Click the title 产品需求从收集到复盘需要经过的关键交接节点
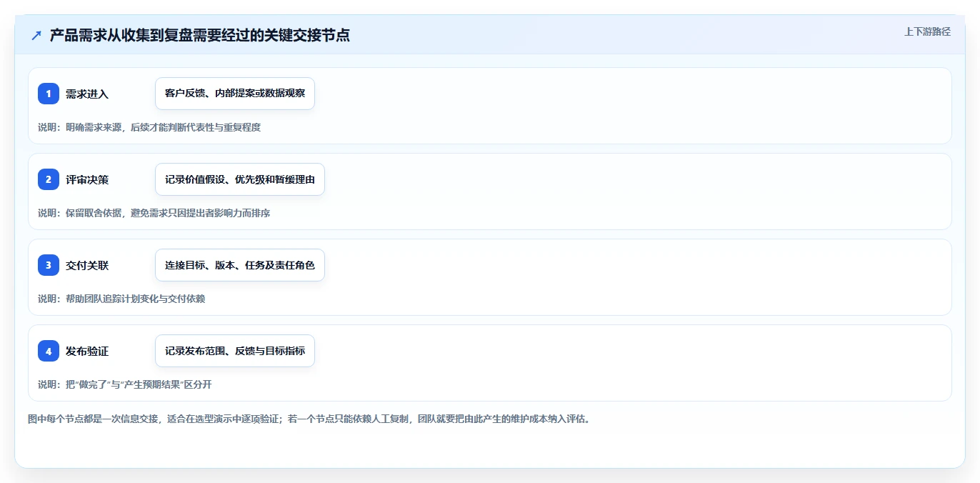 (x=200, y=36)
